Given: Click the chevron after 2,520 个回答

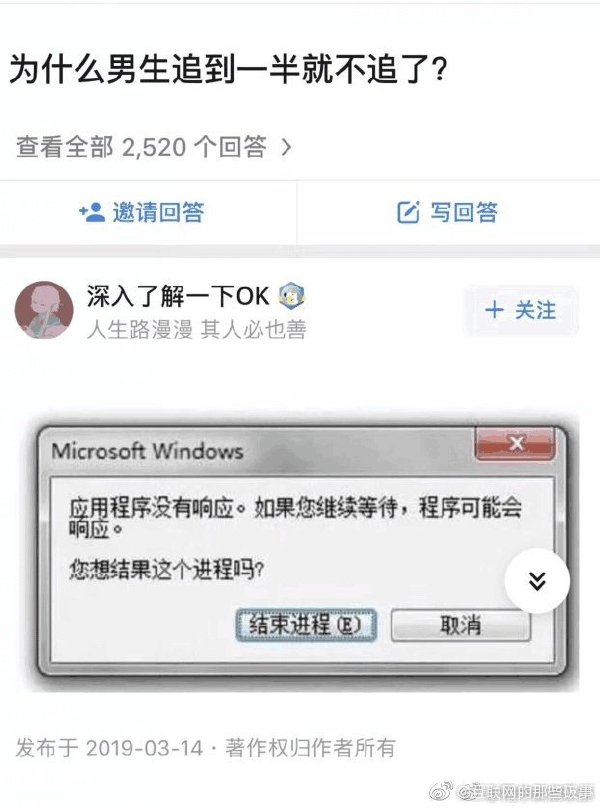Looking at the screenshot, I should [287, 147].
